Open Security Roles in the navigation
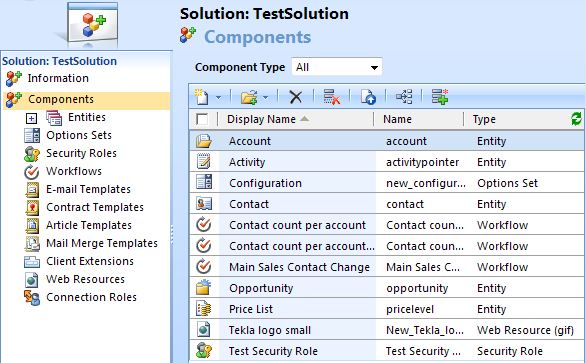The height and width of the screenshot is (363, 586). 81,153
